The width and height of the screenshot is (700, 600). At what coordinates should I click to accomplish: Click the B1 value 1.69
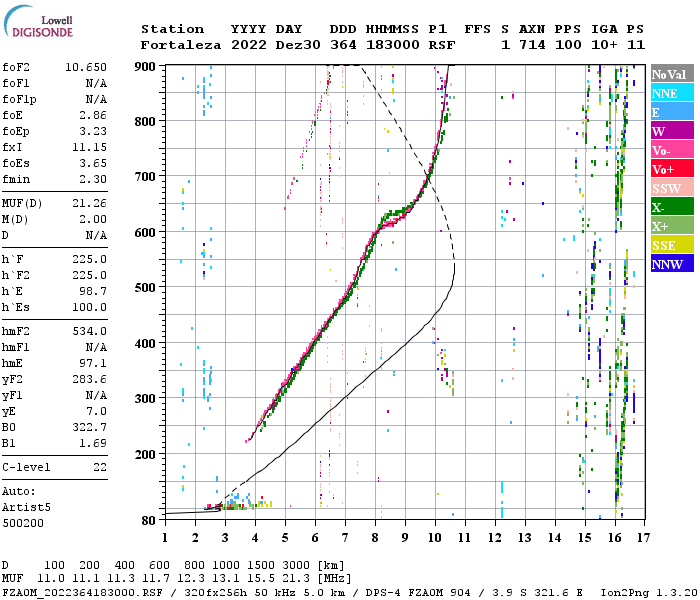click(x=93, y=443)
